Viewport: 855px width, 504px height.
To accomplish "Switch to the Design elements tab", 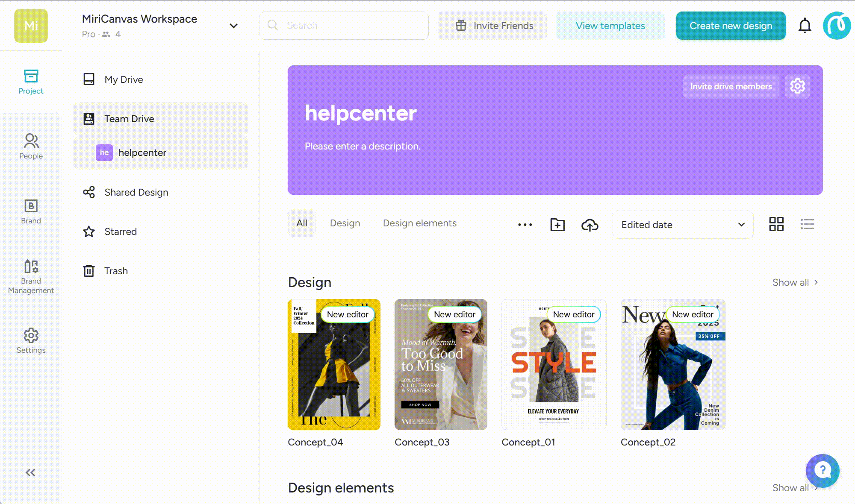I will [x=419, y=223].
